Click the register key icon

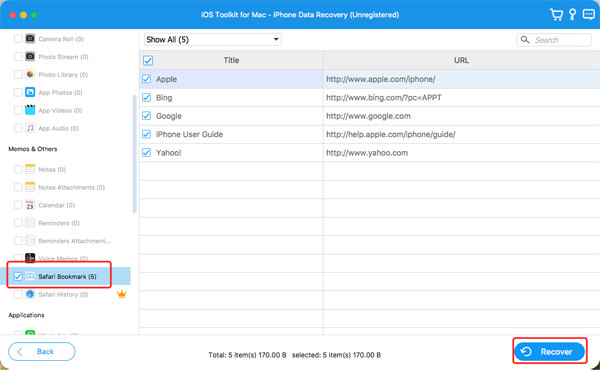click(x=572, y=15)
